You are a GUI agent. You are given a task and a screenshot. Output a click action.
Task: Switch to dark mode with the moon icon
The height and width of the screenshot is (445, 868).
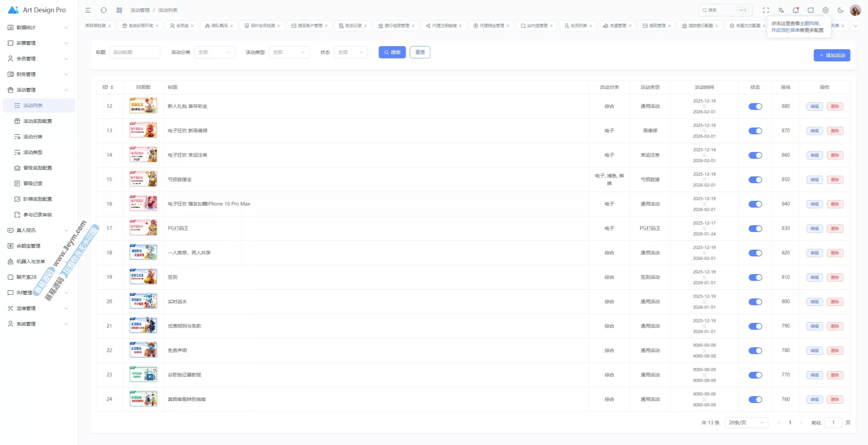tap(841, 10)
